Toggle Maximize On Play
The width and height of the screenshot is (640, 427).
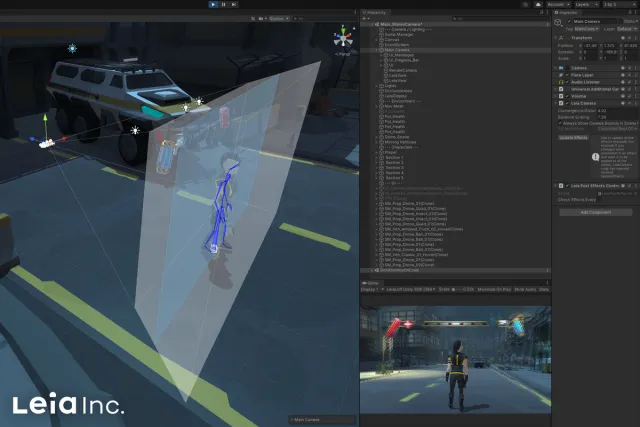click(494, 289)
